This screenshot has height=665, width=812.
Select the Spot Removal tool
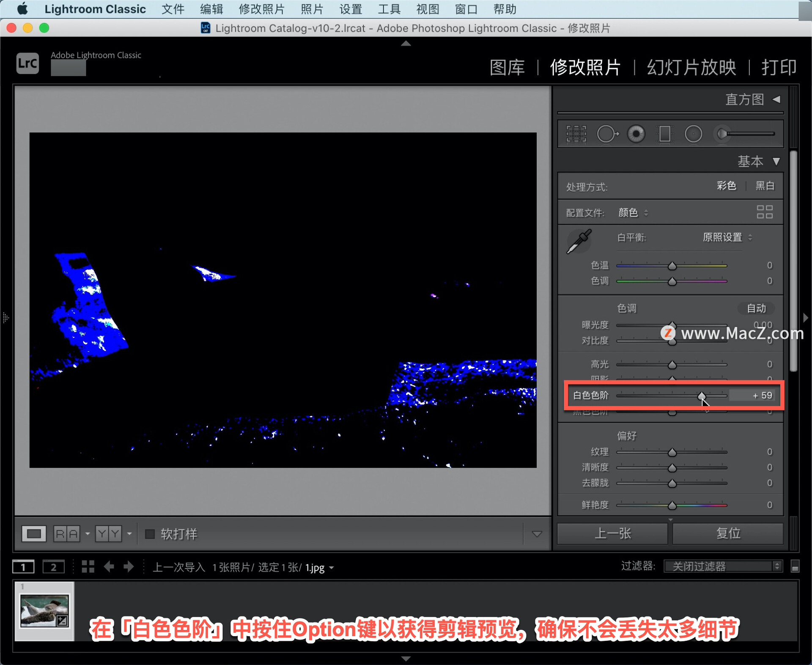click(607, 134)
